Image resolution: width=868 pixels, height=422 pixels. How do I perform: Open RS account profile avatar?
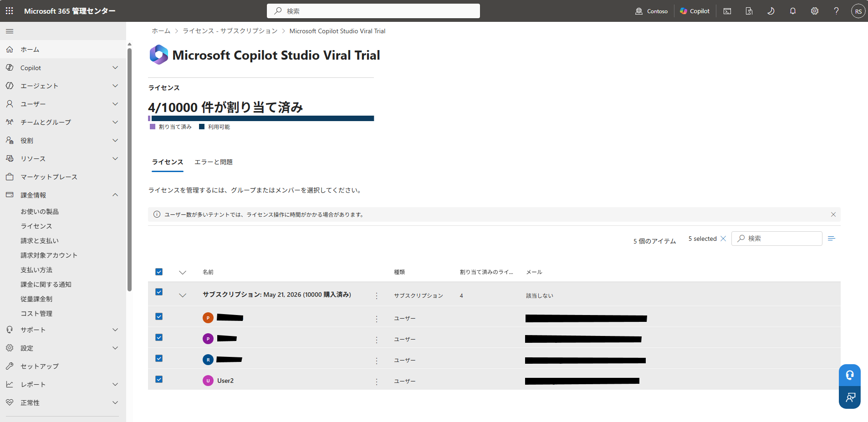(x=858, y=11)
